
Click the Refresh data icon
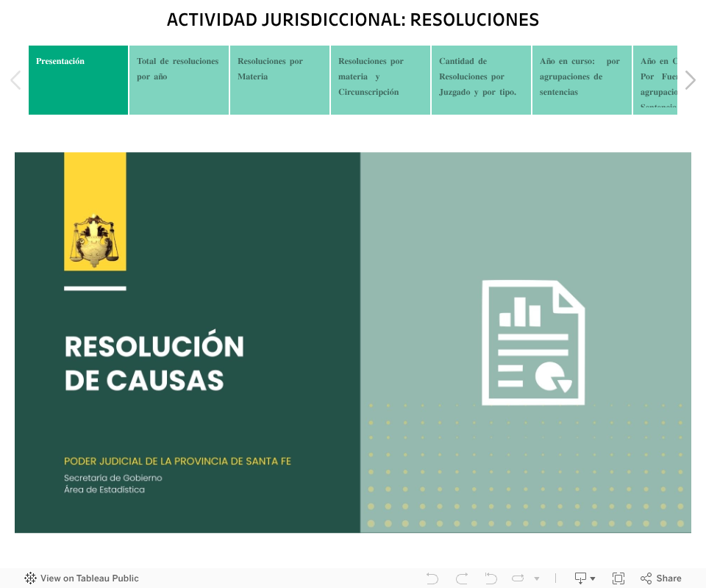[x=518, y=578]
